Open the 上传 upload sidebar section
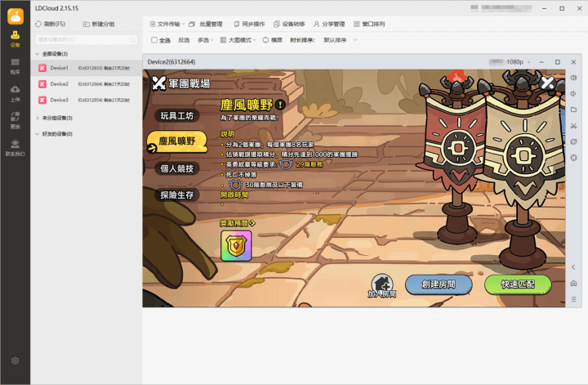 coord(15,94)
